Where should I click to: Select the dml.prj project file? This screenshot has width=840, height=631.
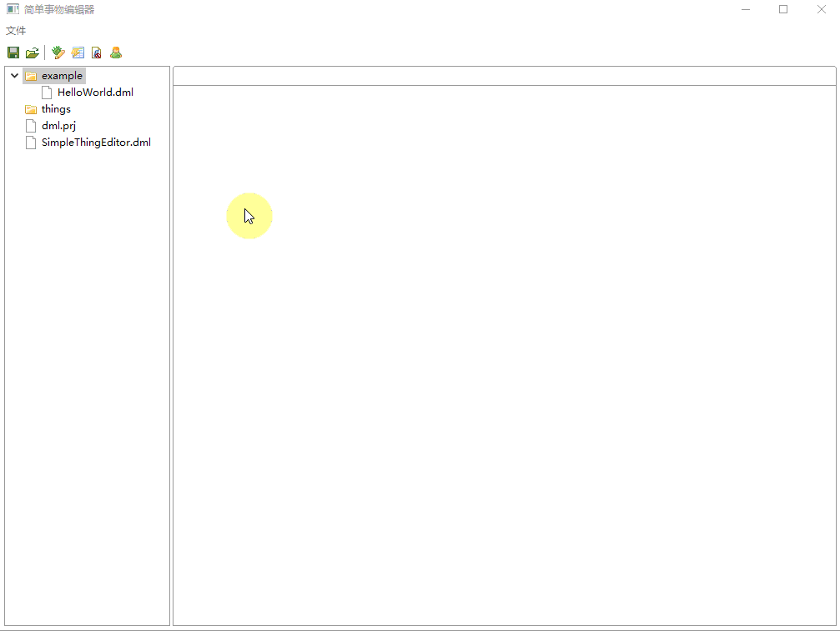[58, 126]
